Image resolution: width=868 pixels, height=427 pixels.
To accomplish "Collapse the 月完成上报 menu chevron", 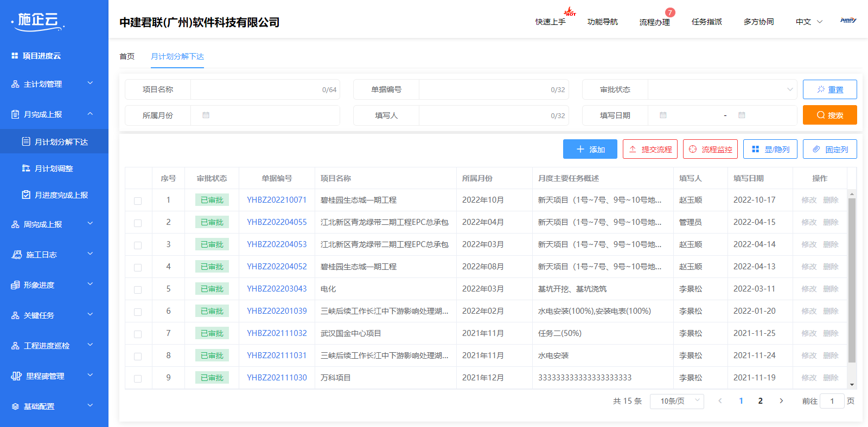I will (90, 114).
